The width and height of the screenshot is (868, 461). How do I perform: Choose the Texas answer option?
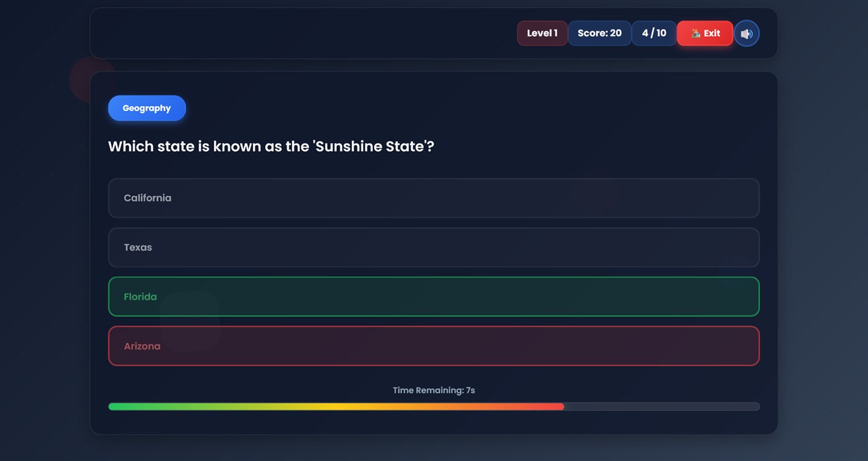(433, 247)
